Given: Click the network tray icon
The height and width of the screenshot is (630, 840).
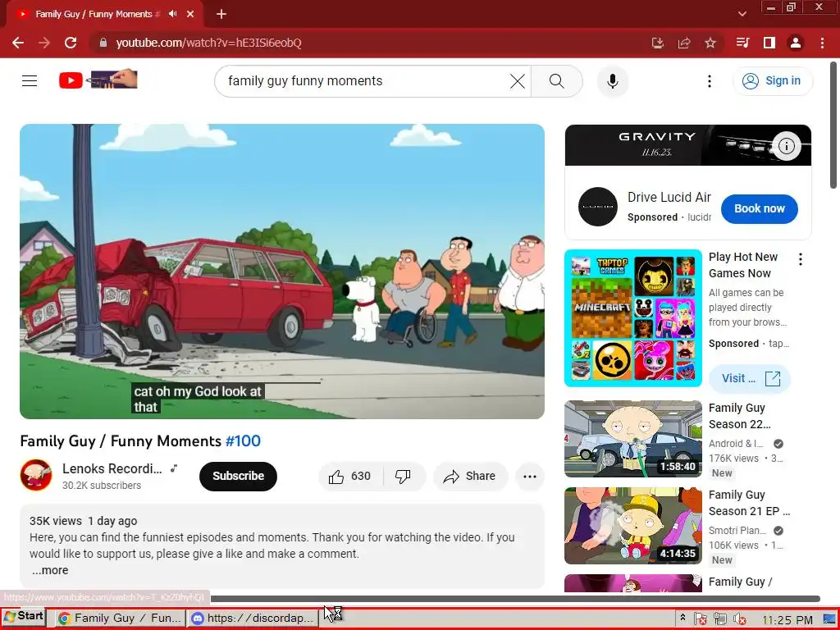Looking at the screenshot, I should click(x=720, y=619).
